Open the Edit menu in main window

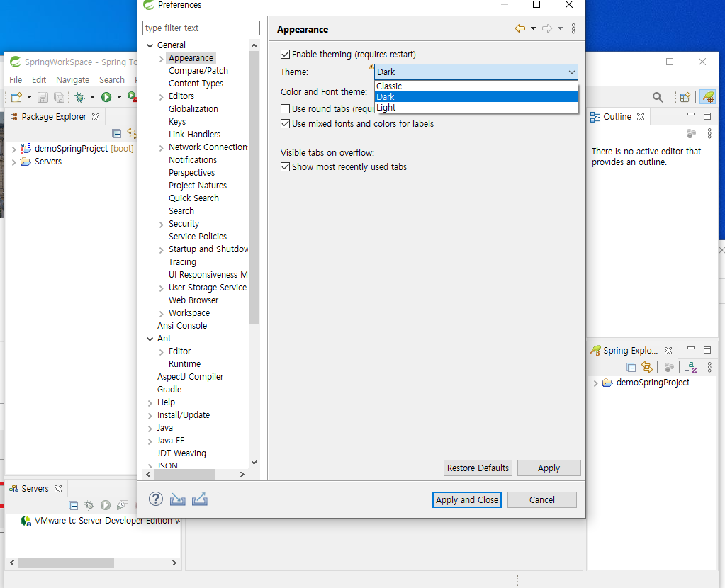(39, 79)
